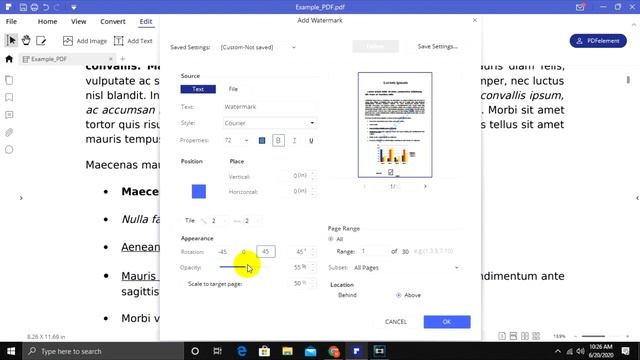640x360 pixels.
Task: Open the mail notification icon
Action: tap(580, 7)
